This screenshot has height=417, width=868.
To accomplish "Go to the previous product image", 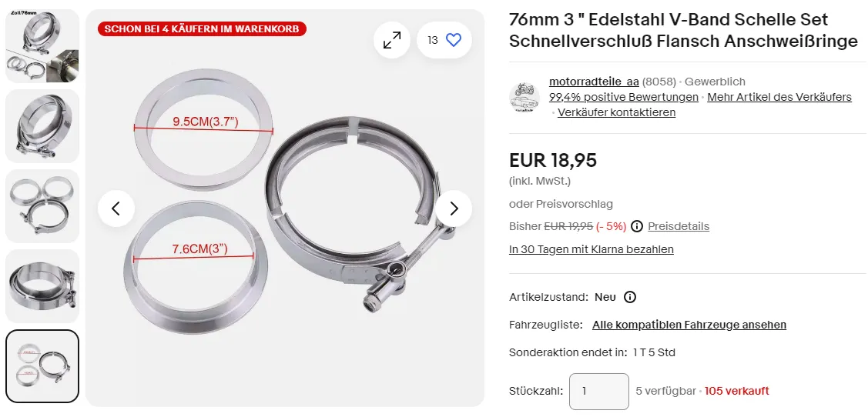I will [116, 208].
